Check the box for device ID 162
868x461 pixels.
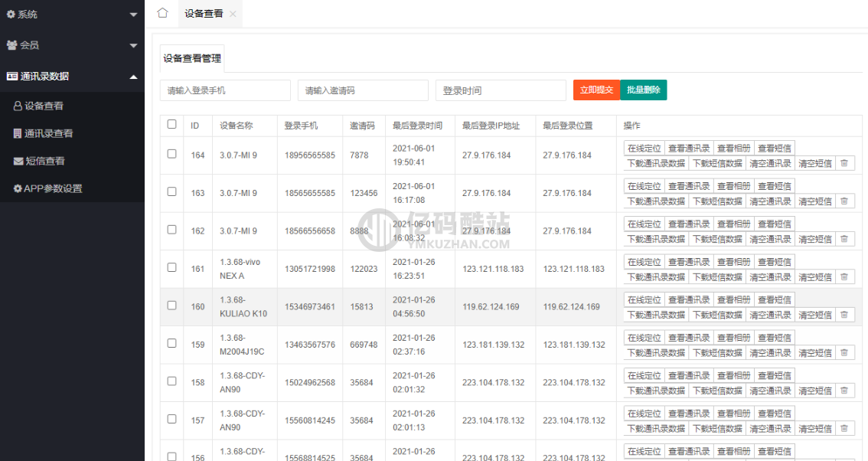coord(171,230)
